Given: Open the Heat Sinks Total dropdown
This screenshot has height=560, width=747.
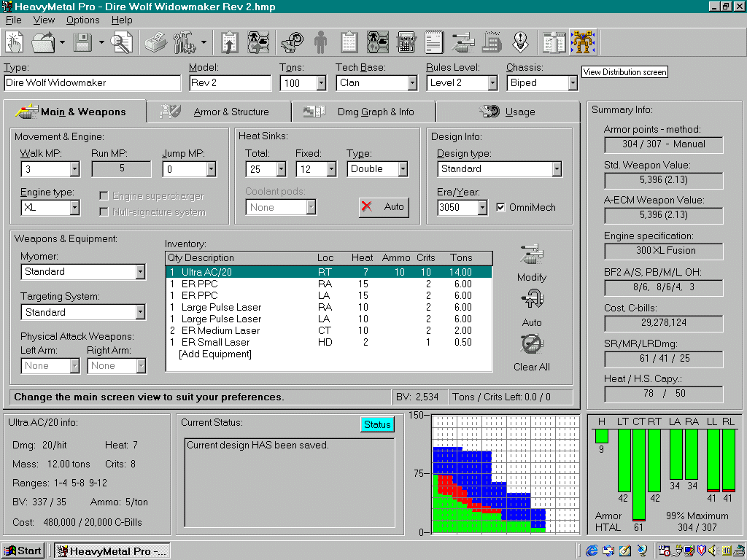Looking at the screenshot, I should (281, 169).
